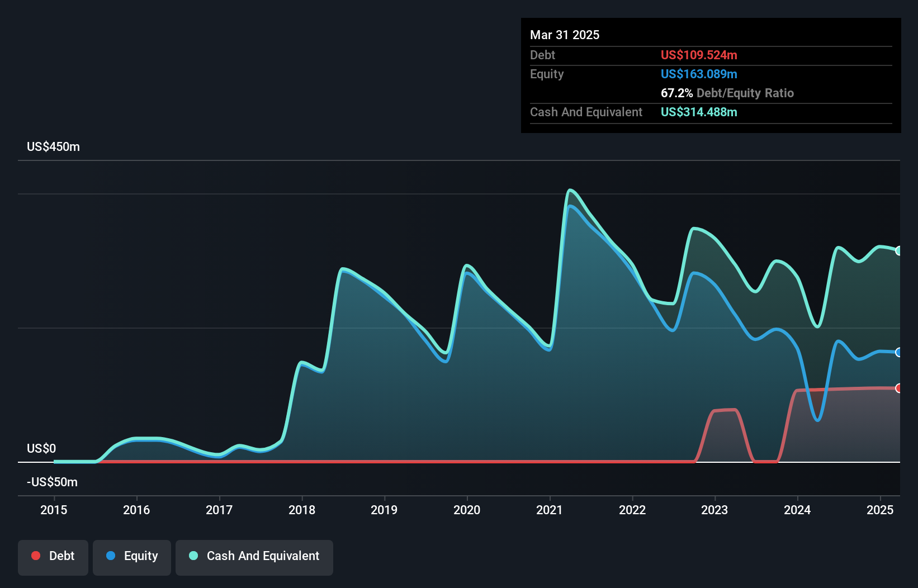Click the Debt row label in tooltip
The width and height of the screenshot is (918, 588).
pos(542,55)
